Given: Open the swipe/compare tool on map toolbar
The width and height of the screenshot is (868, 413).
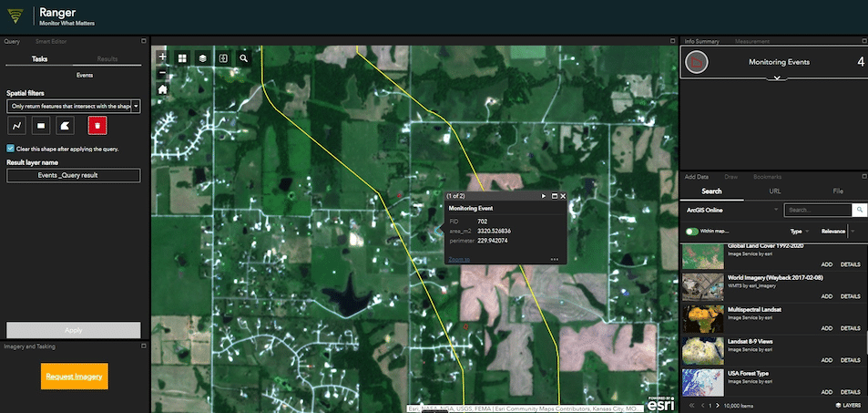Looking at the screenshot, I should coord(223,57).
